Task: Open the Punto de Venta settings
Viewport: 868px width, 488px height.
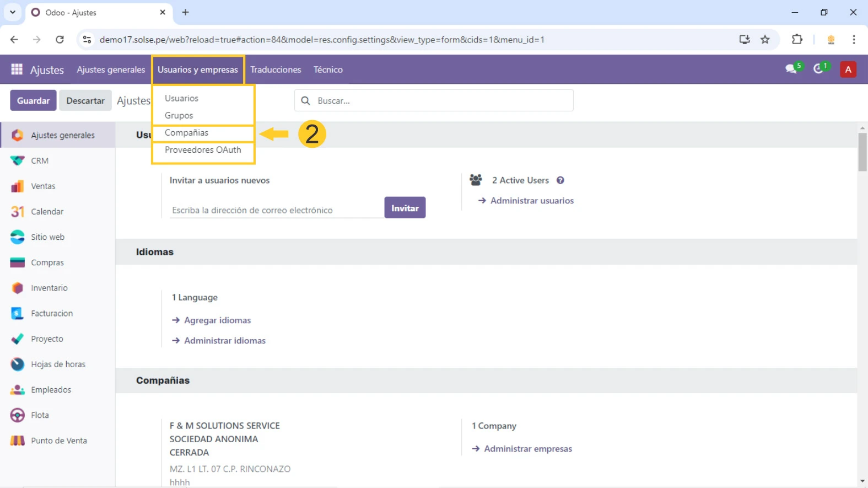Action: tap(58, 441)
